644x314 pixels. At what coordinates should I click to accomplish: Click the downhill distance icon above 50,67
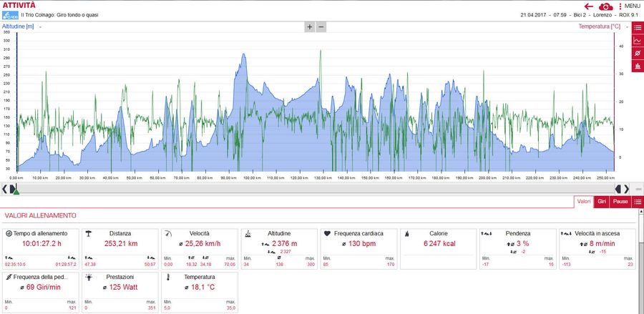tap(150, 257)
